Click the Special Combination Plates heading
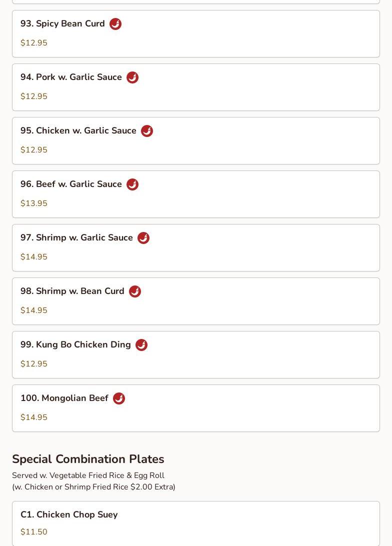The width and height of the screenshot is (392, 546). click(88, 459)
